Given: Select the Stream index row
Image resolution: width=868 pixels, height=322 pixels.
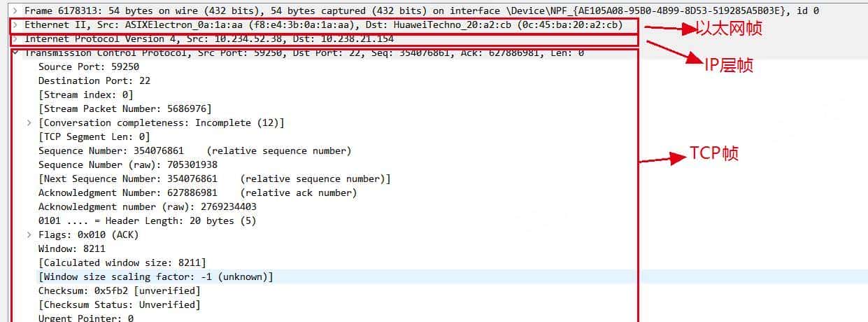Looking at the screenshot, I should pos(85,95).
